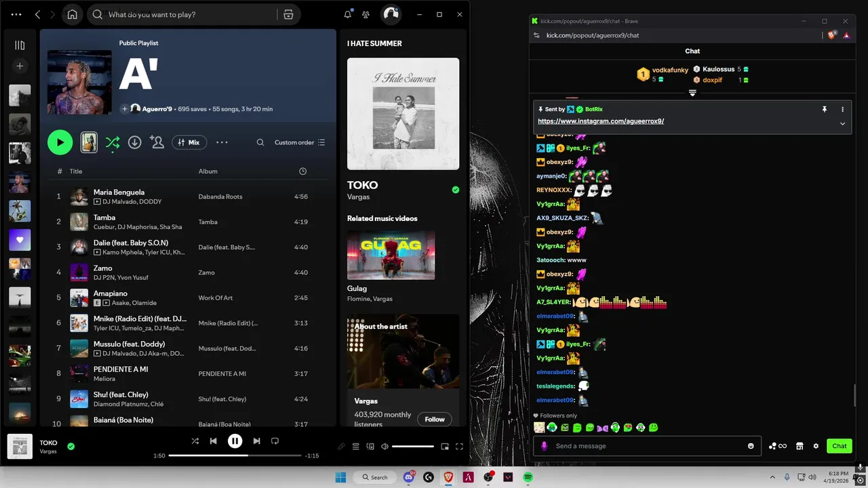Create a new playlist with plus icon
The width and height of the screenshot is (868, 488).
20,66
